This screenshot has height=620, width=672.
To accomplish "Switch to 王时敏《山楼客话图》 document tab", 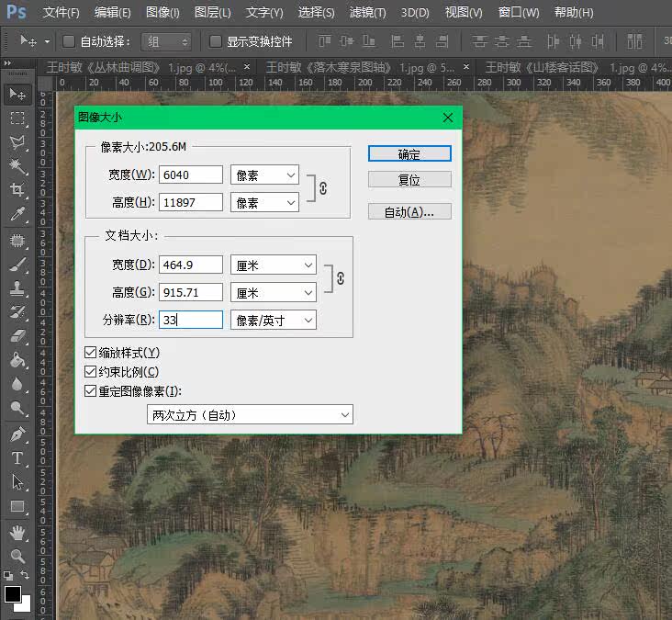I will coord(577,68).
